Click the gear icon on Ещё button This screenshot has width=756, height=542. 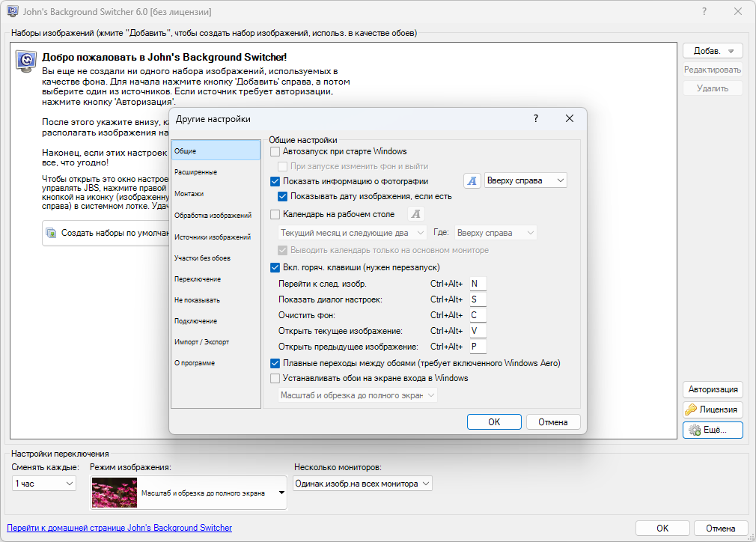pos(694,430)
